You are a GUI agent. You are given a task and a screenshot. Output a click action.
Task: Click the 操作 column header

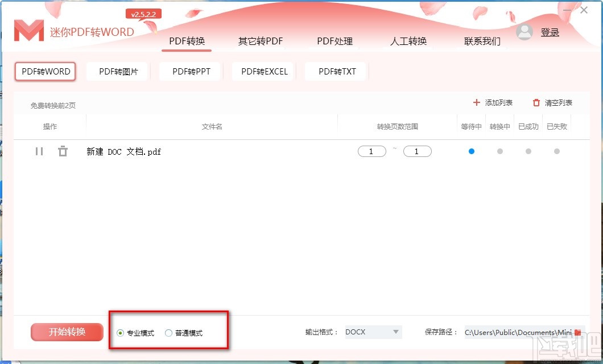click(50, 126)
